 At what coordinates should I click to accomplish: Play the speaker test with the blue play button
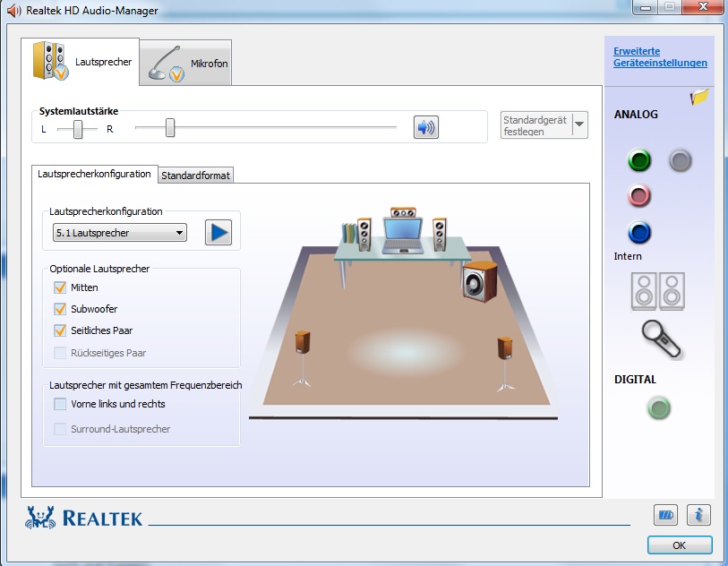point(218,233)
